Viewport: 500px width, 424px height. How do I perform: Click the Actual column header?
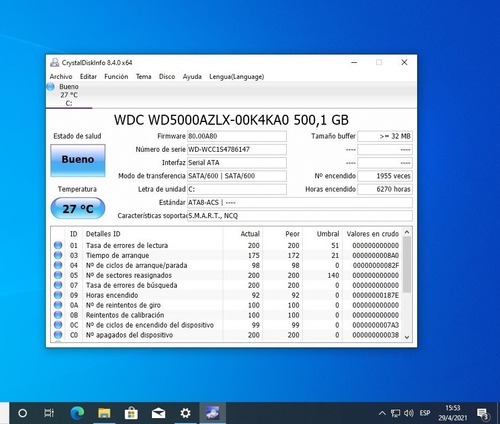(242, 234)
